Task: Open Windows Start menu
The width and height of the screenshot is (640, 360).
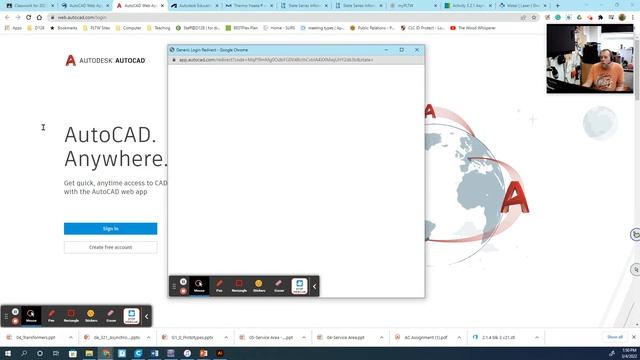Action: coord(8,353)
